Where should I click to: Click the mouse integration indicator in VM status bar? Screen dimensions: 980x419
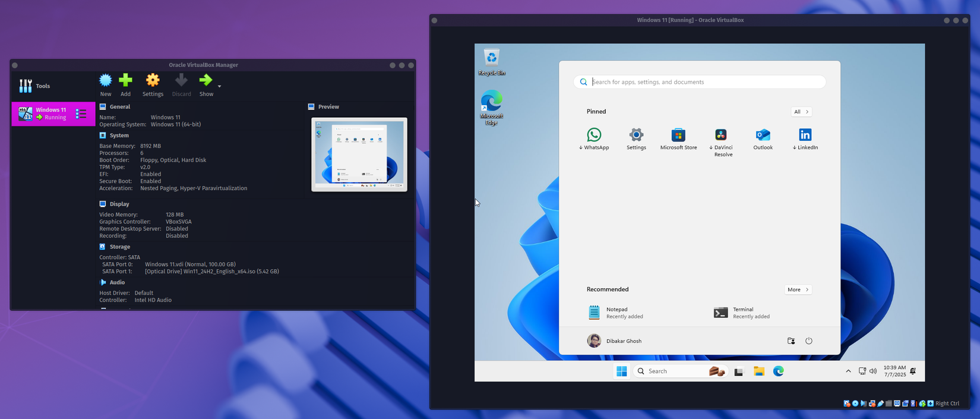[922, 404]
